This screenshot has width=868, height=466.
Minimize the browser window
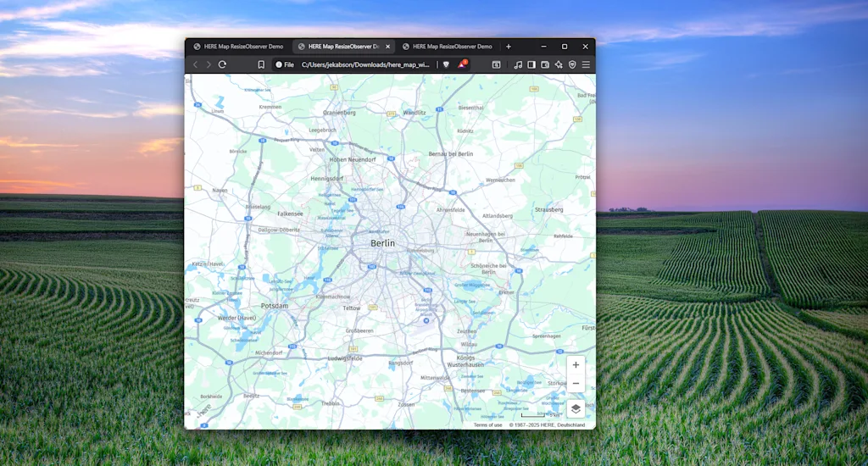pyautogui.click(x=543, y=47)
